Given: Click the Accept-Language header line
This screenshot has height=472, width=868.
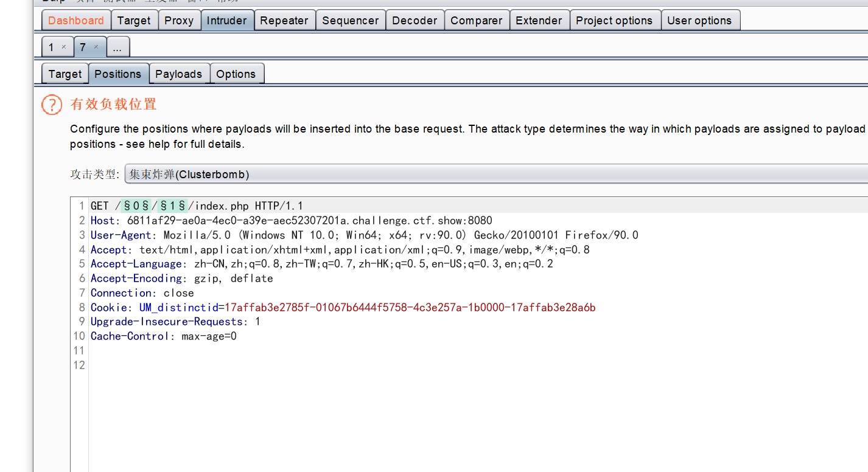Looking at the screenshot, I should click(322, 264).
